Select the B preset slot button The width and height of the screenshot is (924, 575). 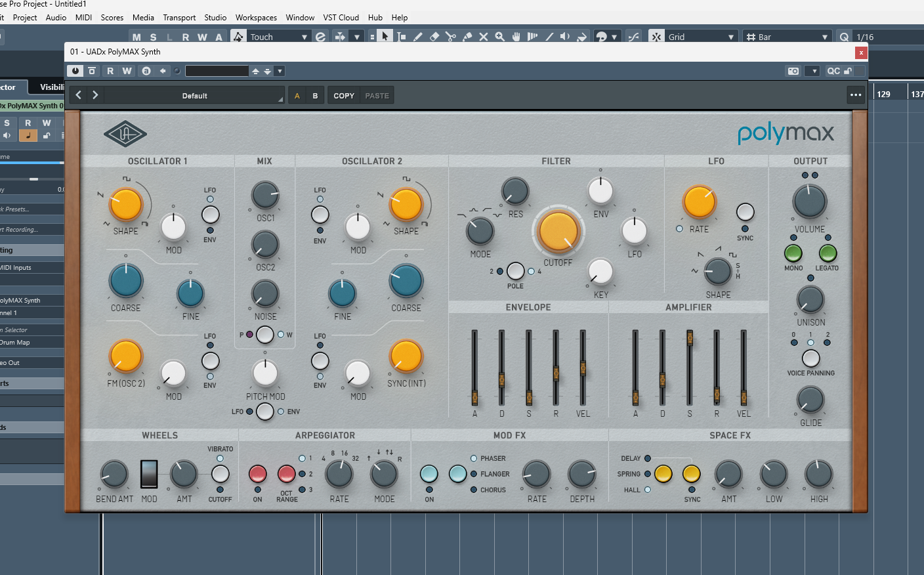(x=315, y=95)
